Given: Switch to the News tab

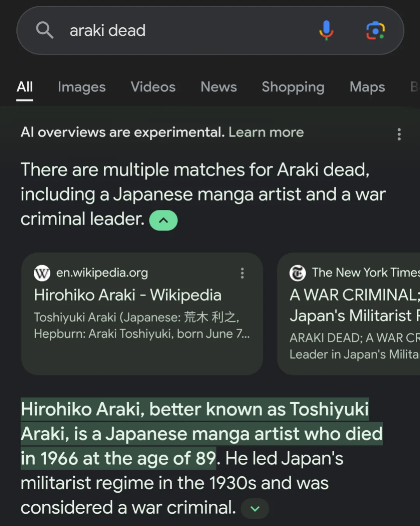Looking at the screenshot, I should 219,87.
